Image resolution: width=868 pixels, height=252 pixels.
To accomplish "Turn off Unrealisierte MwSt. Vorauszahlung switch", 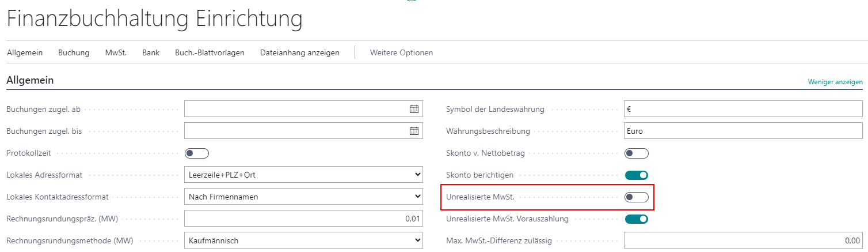I will pos(636,219).
